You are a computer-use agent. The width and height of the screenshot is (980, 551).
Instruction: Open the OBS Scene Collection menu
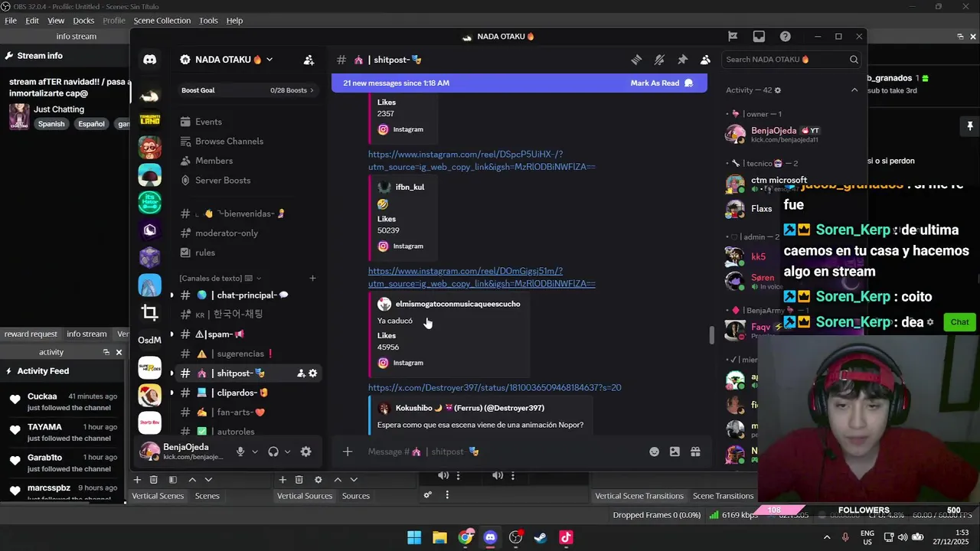pos(162,21)
